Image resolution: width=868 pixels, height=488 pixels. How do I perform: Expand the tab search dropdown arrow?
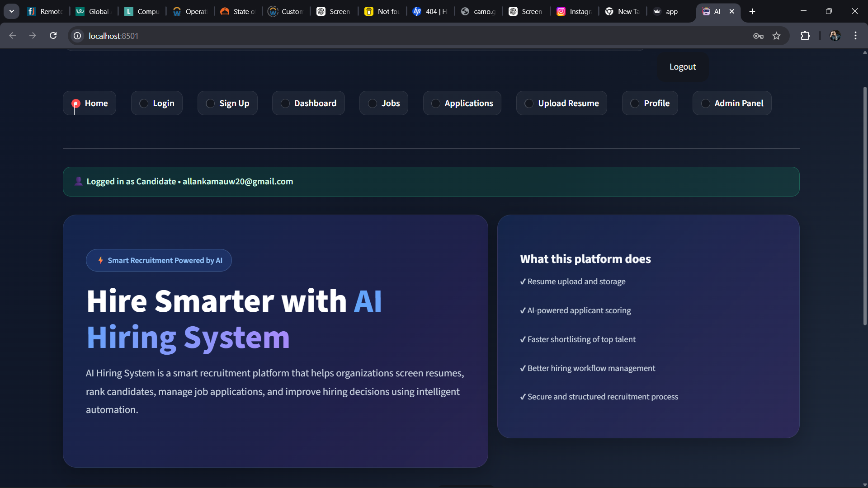point(11,11)
